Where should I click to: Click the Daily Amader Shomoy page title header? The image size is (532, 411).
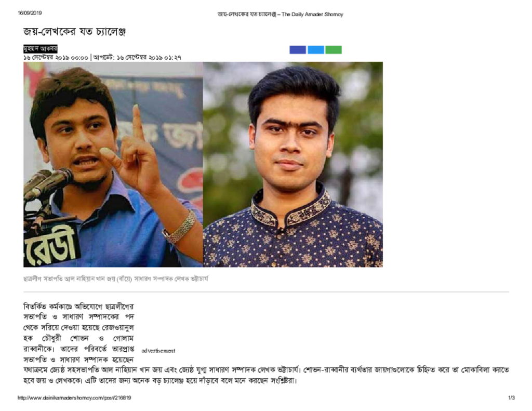point(280,14)
